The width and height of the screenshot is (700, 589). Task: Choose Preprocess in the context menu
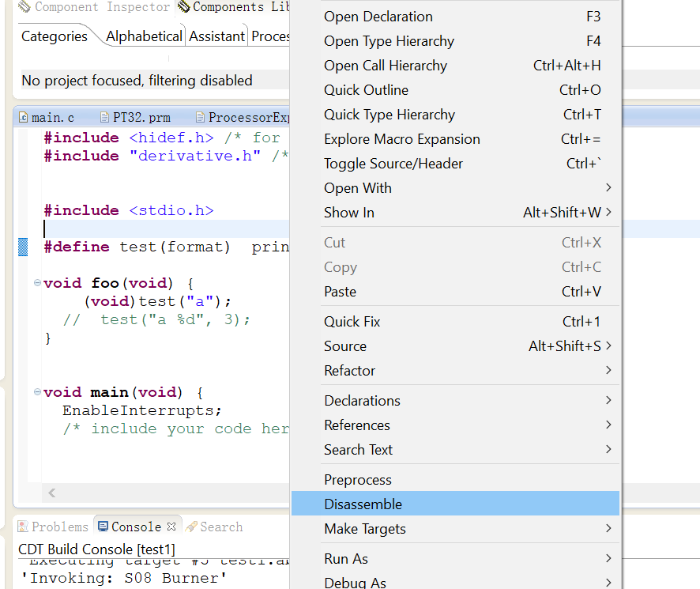coord(358,480)
